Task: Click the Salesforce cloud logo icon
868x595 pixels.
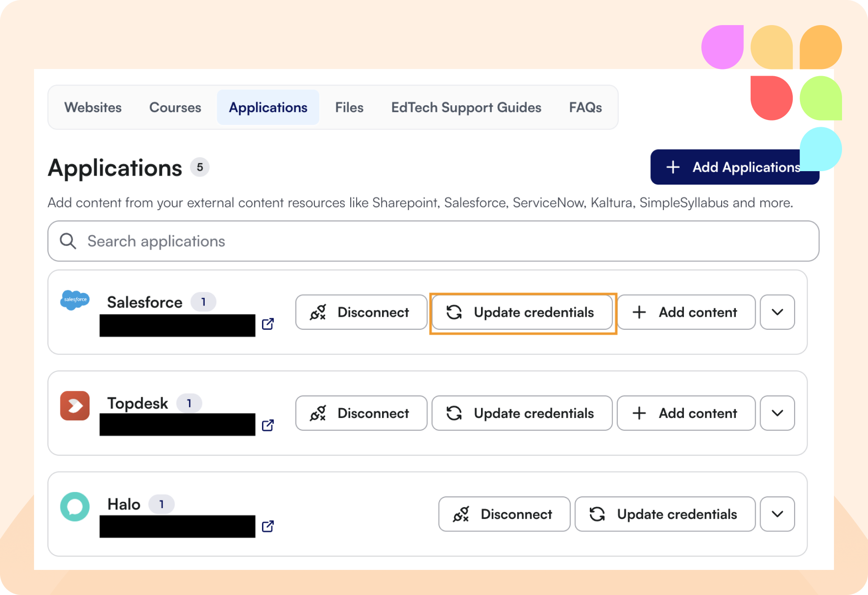Action: coord(75,300)
